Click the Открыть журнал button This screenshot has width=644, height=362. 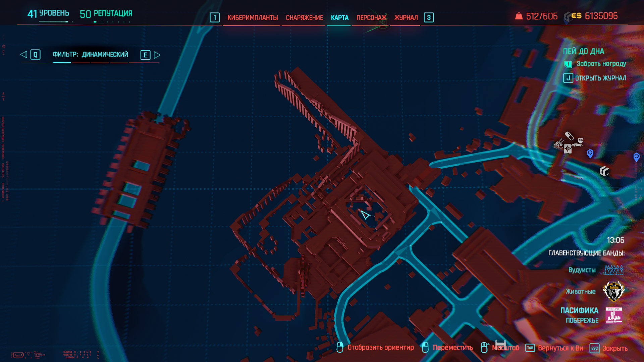pyautogui.click(x=601, y=78)
